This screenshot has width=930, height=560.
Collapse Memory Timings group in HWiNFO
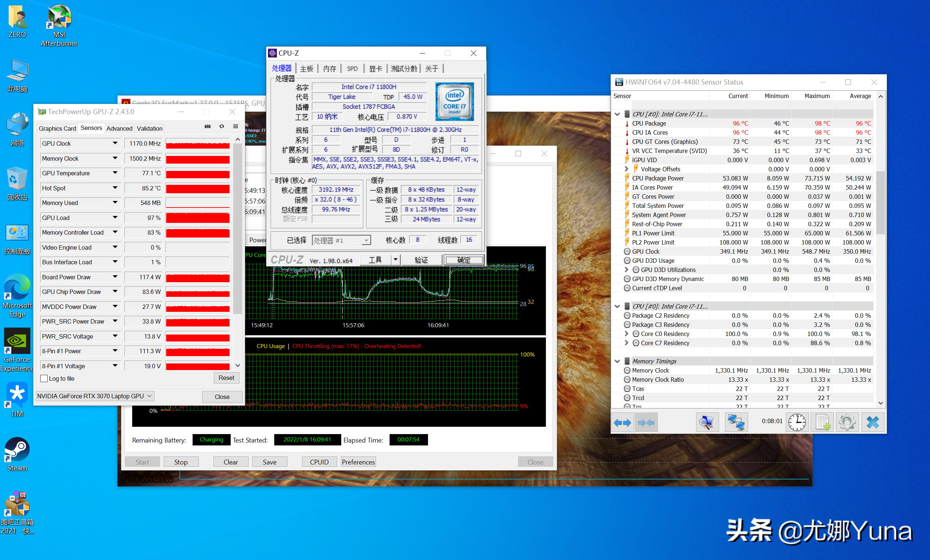pos(617,361)
